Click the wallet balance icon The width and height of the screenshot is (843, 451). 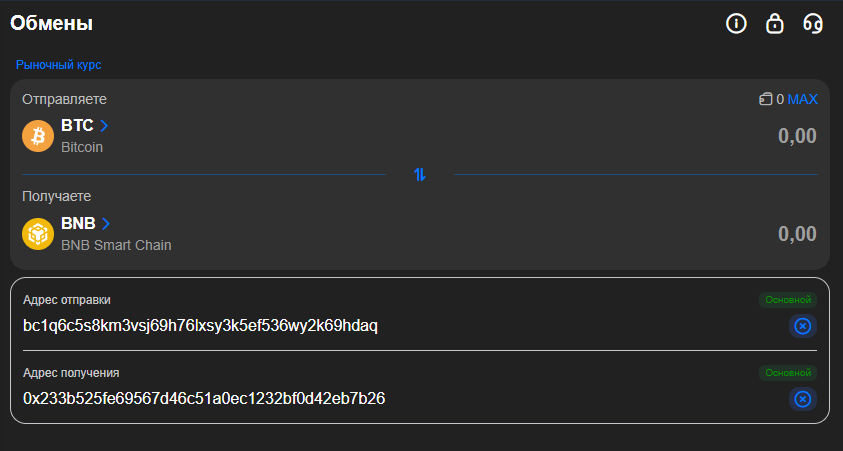click(765, 99)
